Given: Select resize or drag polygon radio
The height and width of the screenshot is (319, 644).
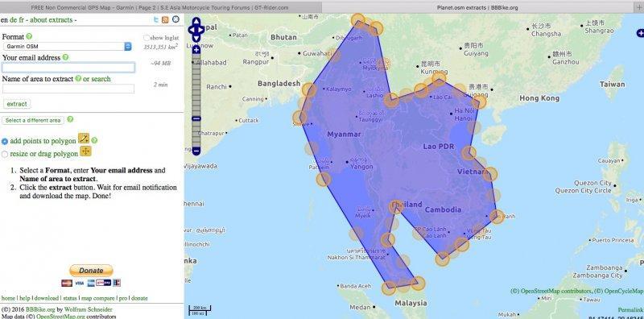Looking at the screenshot, I should 5,154.
